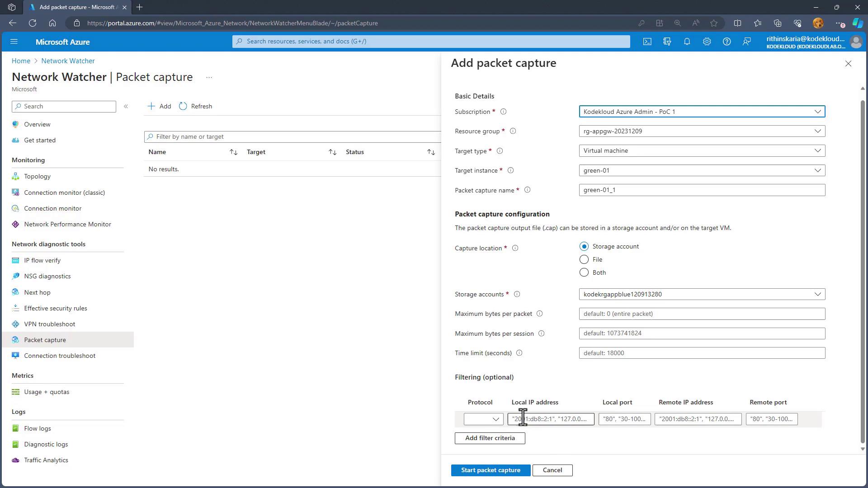868x488 pixels.
Task: Open portal settings gear icon
Action: pos(707,42)
